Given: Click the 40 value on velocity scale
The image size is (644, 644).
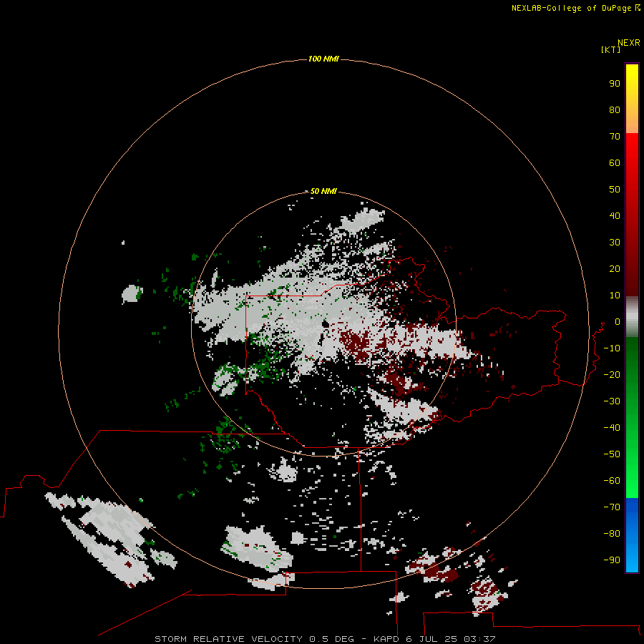Looking at the screenshot, I should click(615, 216).
